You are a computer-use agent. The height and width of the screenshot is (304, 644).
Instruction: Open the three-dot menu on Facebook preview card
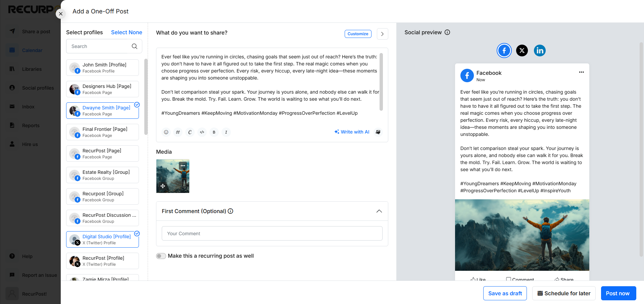[x=581, y=72]
